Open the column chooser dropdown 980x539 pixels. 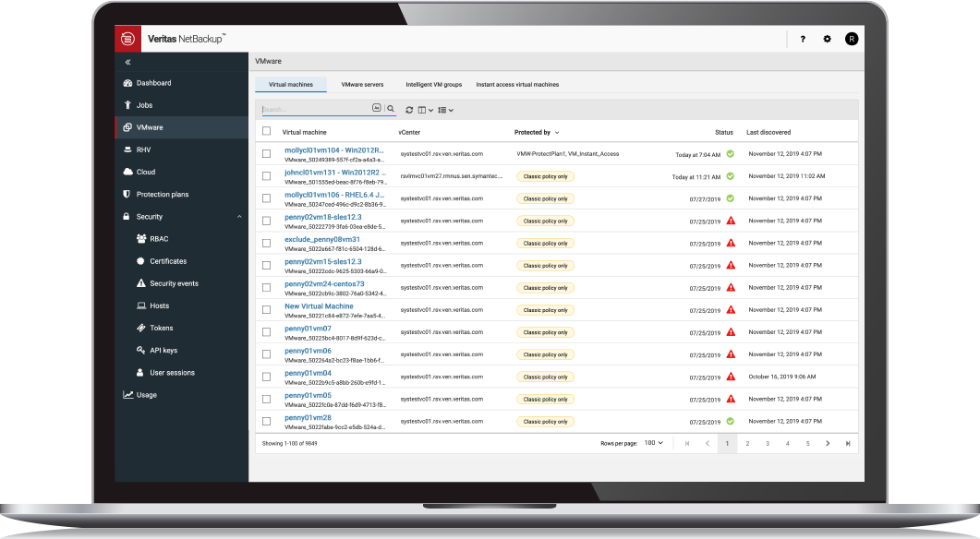425,110
